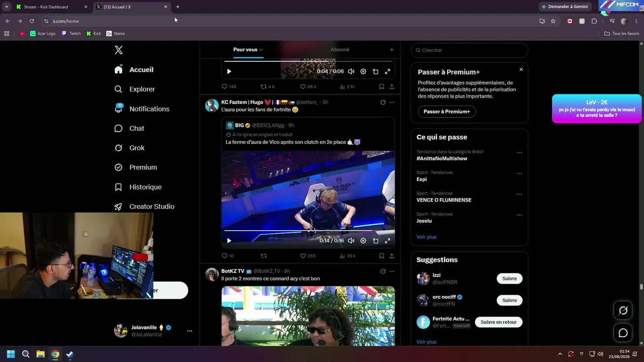Switch to Stream - Kick Dashboard tab
The image size is (644, 362).
pos(50,7)
